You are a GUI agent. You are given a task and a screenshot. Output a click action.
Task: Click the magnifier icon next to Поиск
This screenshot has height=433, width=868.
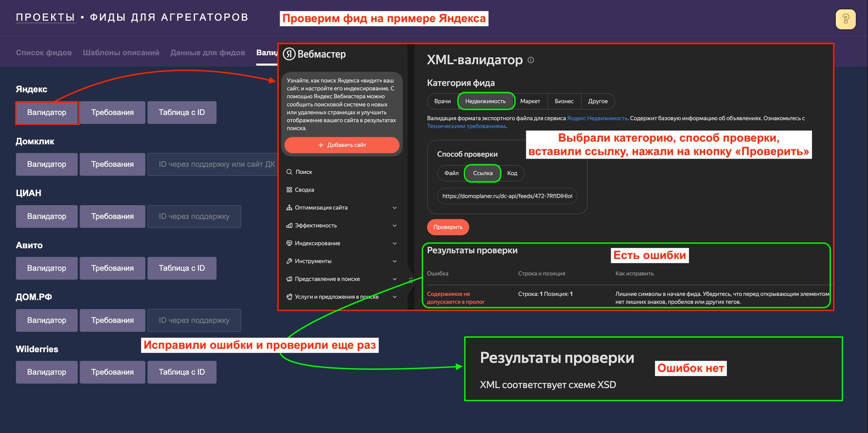(289, 172)
